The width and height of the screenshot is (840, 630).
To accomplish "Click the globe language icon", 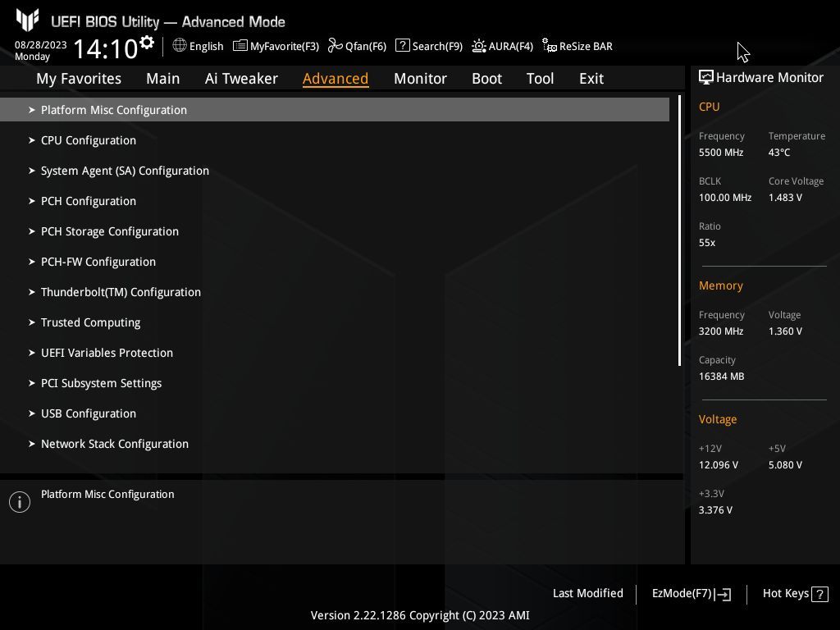I will (x=180, y=46).
